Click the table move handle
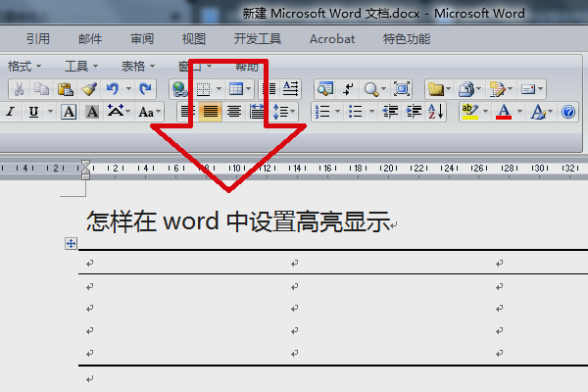Image resolution: width=588 pixels, height=392 pixels. coord(71,243)
